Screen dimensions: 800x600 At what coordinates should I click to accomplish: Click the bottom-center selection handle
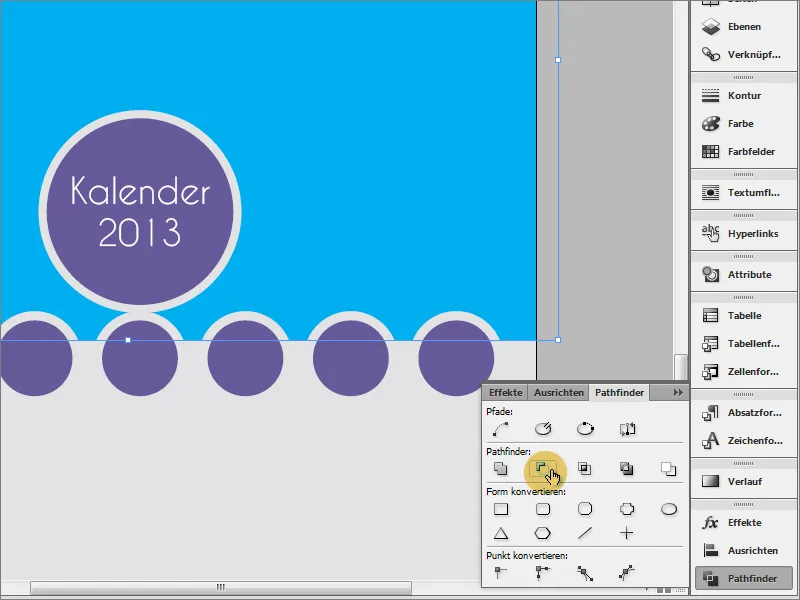tap(128, 340)
